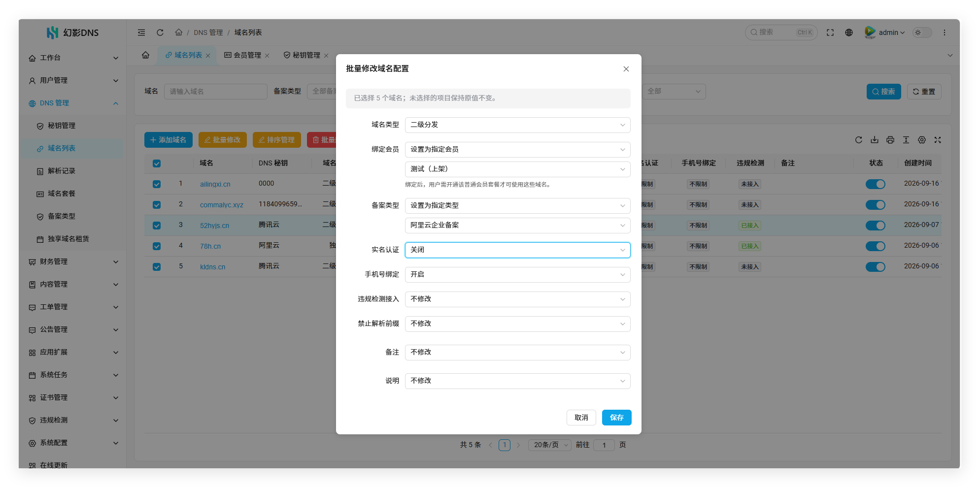Viewport: 980px width, 487px height.
Task: Click the home breadcrumb icon
Action: click(178, 32)
